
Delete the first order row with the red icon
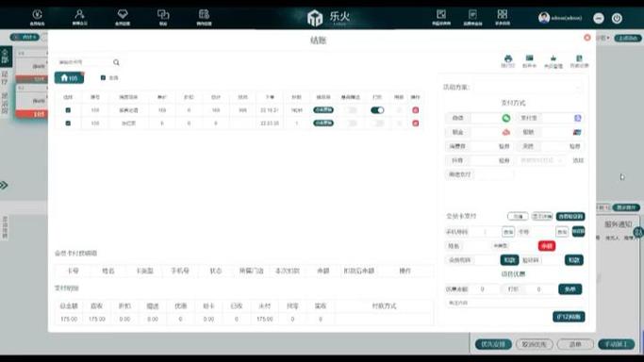[415, 110]
